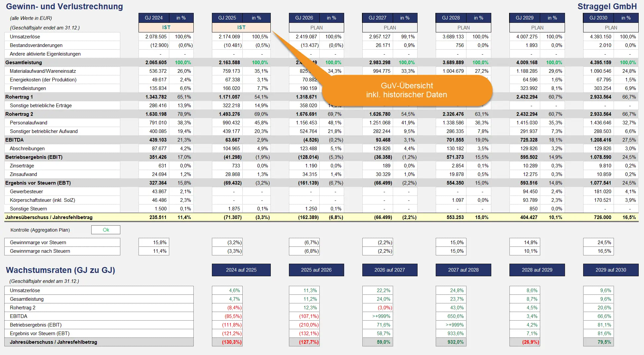
Task: Click the orange GuV-Übersicht callout bubble
Action: pyautogui.click(x=406, y=90)
